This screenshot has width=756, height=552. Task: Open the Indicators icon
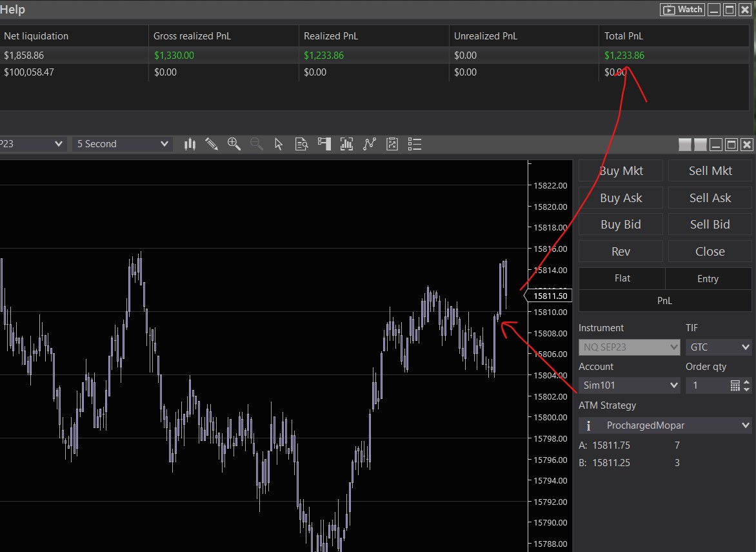[369, 144]
